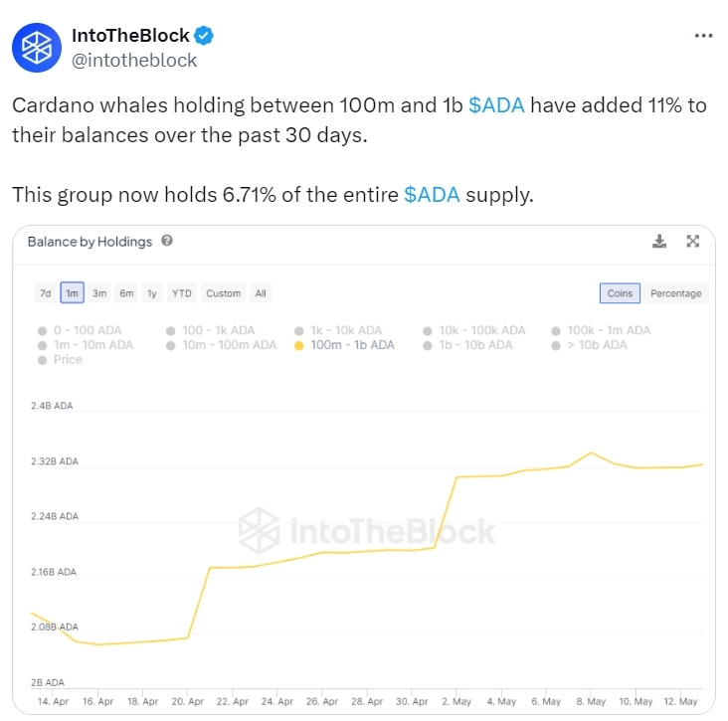Open the first $ADA cashtag link
728x721 pixels.
click(x=495, y=105)
